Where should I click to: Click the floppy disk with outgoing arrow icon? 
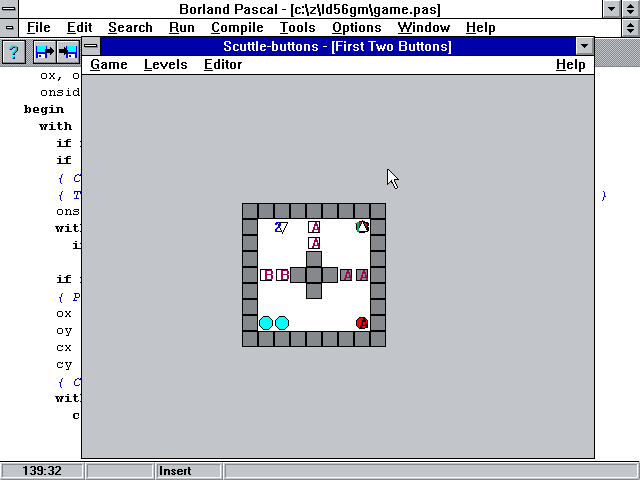[44, 52]
